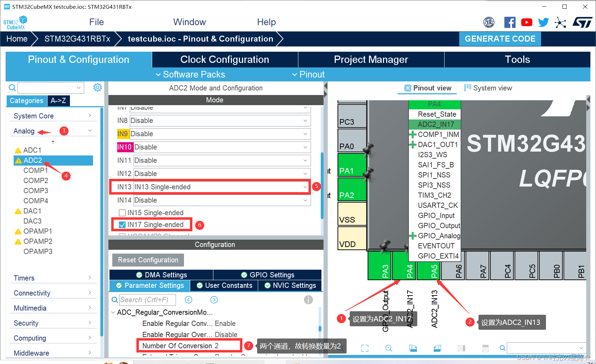Switch to Clock Configuration tab
The width and height of the screenshot is (596, 364).
coord(225,59)
